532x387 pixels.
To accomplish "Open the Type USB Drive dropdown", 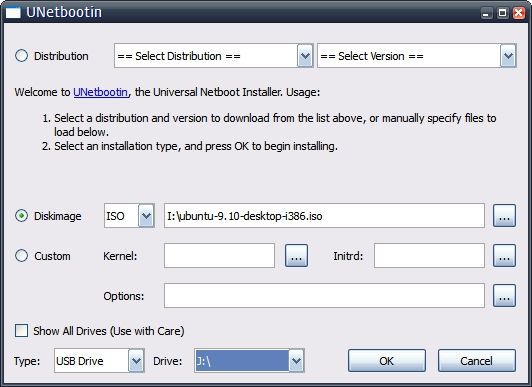I will (x=99, y=361).
